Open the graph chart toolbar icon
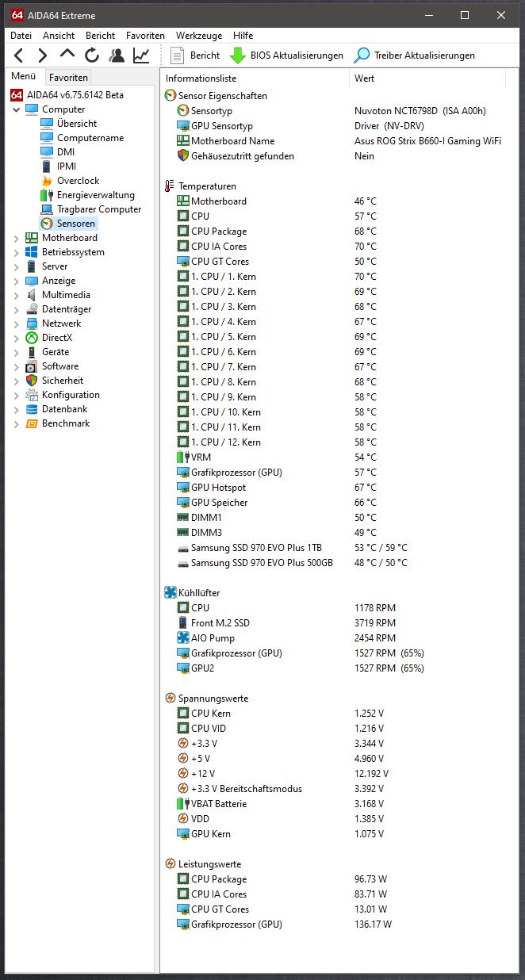525x980 pixels. pyautogui.click(x=141, y=56)
